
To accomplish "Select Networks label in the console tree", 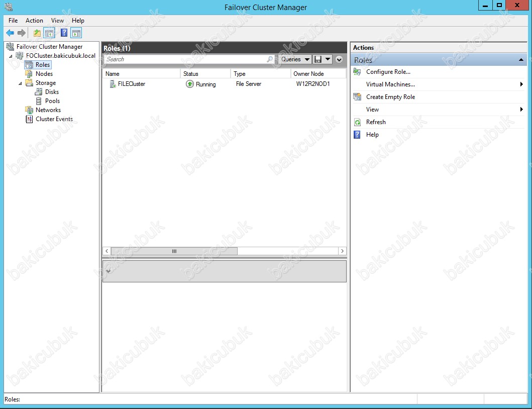I will (48, 110).
